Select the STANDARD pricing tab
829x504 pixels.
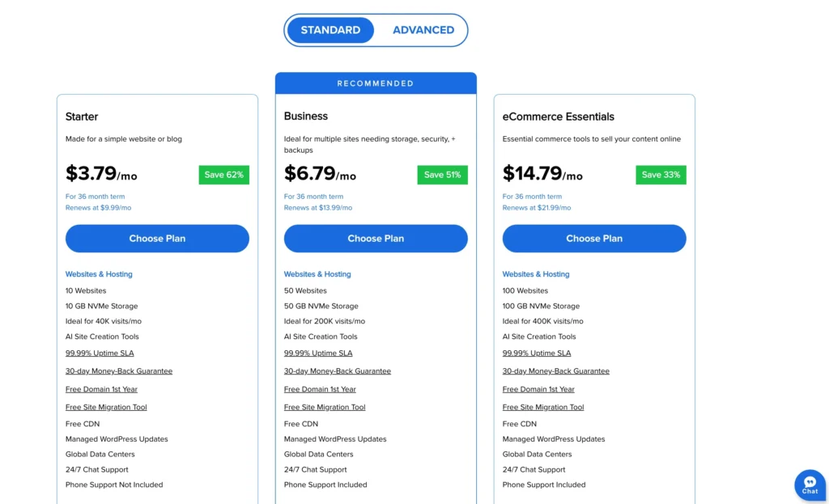[330, 29]
